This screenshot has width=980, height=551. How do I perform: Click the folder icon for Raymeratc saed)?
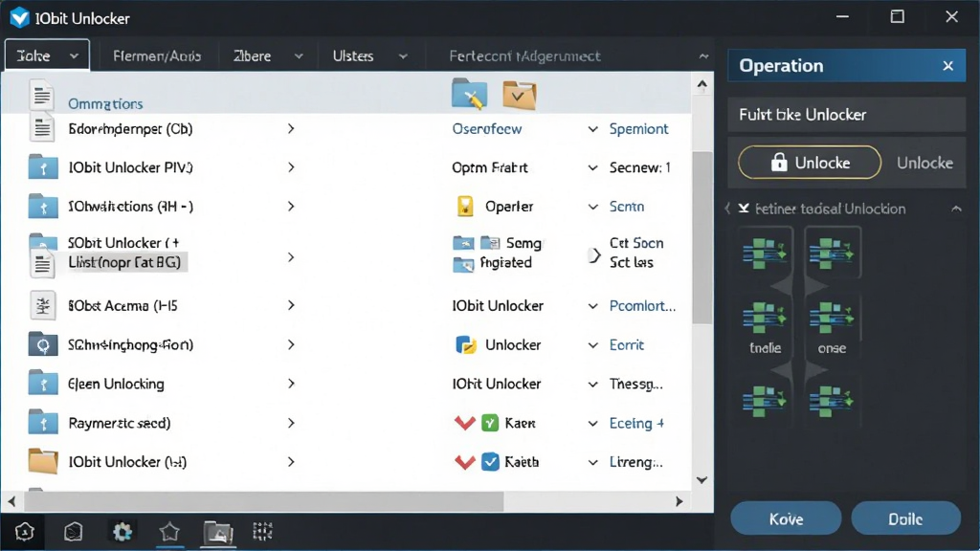43,423
